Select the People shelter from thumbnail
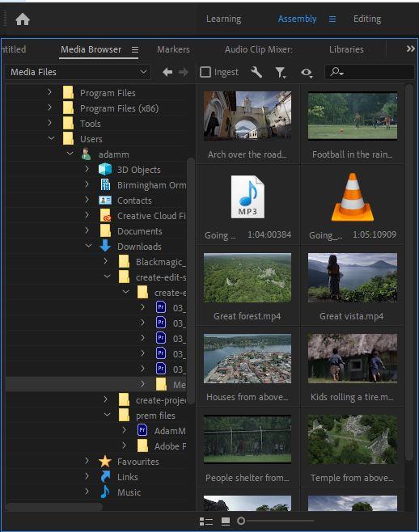419x532 pixels. click(x=248, y=439)
